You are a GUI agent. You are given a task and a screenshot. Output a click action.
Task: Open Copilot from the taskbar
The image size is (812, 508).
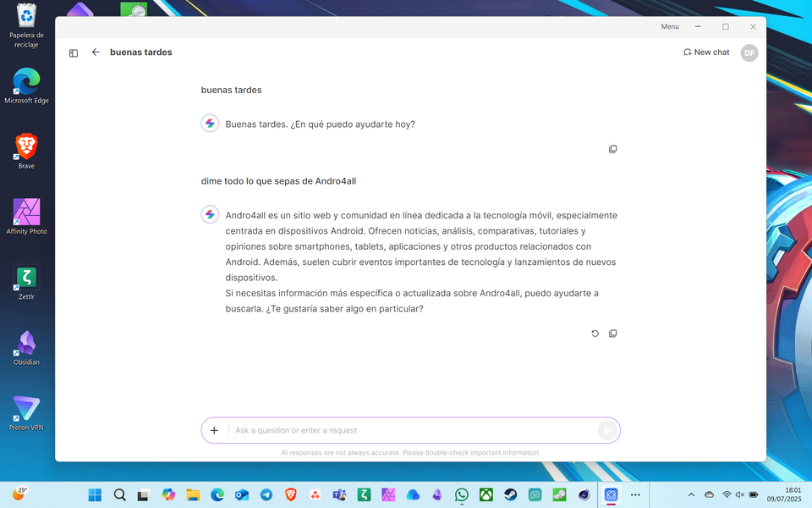[168, 495]
